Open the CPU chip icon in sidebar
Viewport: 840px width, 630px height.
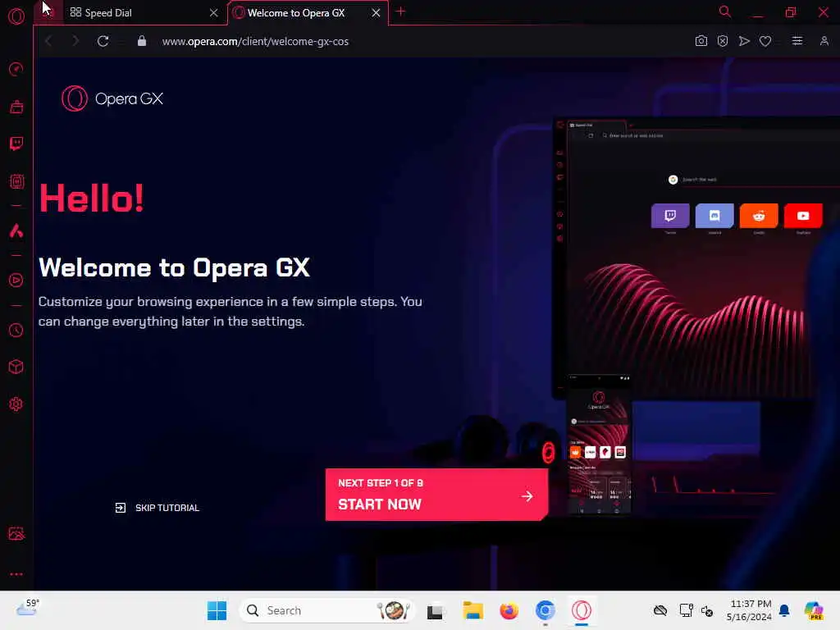[16, 181]
